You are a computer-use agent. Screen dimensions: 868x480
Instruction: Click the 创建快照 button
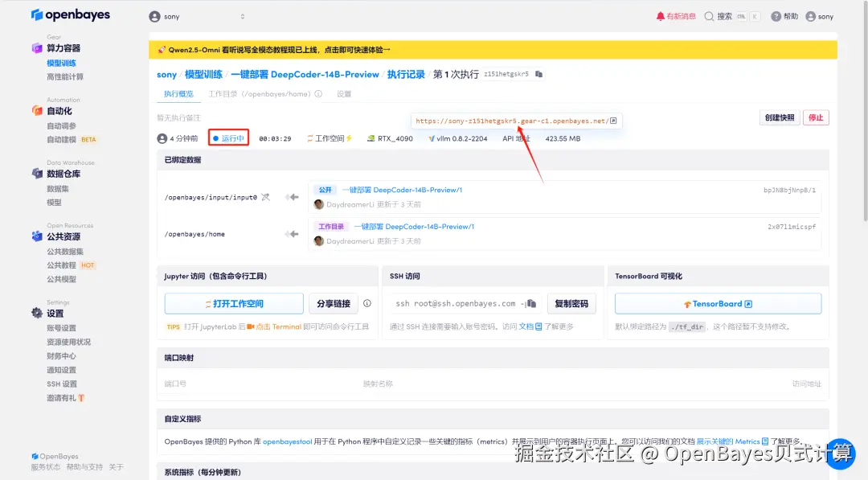[x=780, y=118]
